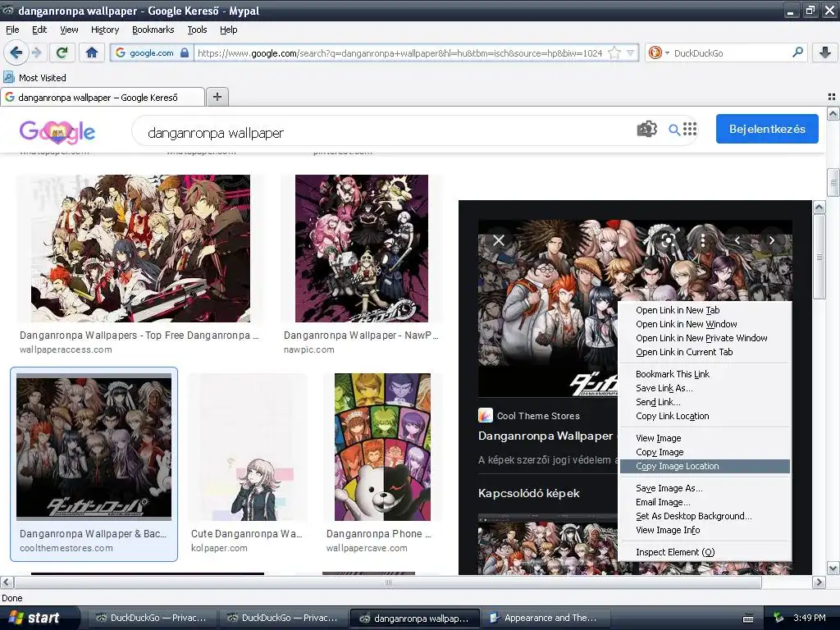The height and width of the screenshot is (630, 840).
Task: Open the Edit menu
Action: click(x=39, y=30)
